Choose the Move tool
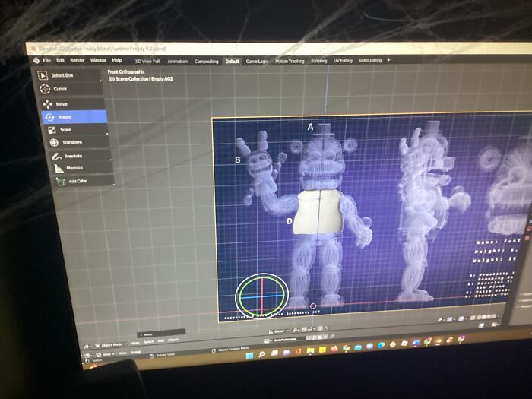The width and height of the screenshot is (532, 399). point(72,104)
